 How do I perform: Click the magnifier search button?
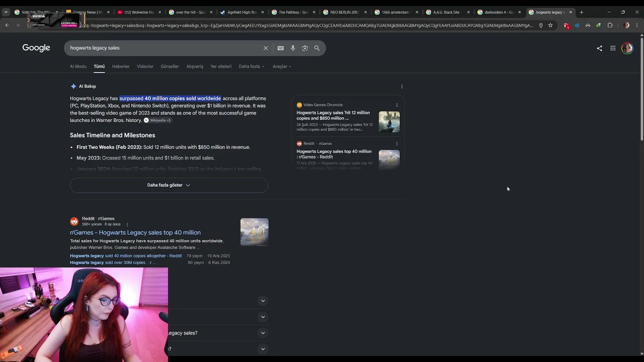click(x=317, y=48)
